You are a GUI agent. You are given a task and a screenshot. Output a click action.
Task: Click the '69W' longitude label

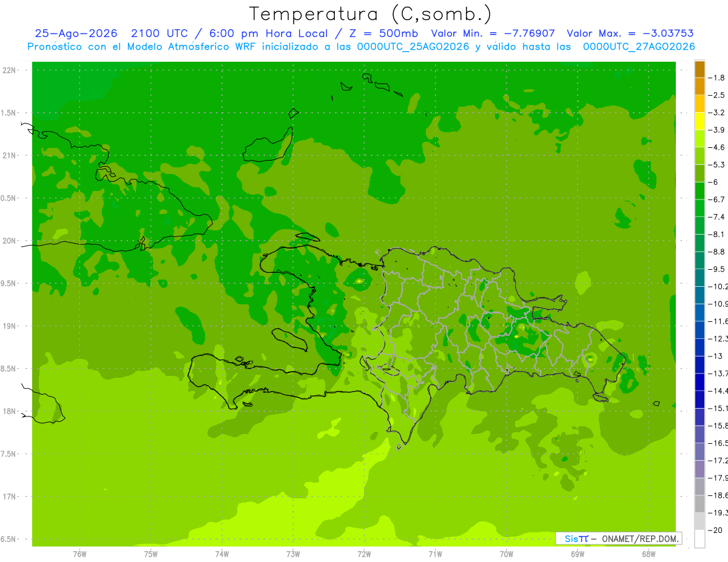point(578,554)
